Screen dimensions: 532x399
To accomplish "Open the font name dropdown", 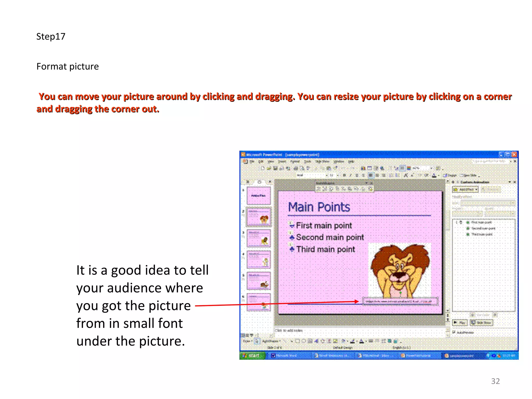I will pyautogui.click(x=327, y=175).
